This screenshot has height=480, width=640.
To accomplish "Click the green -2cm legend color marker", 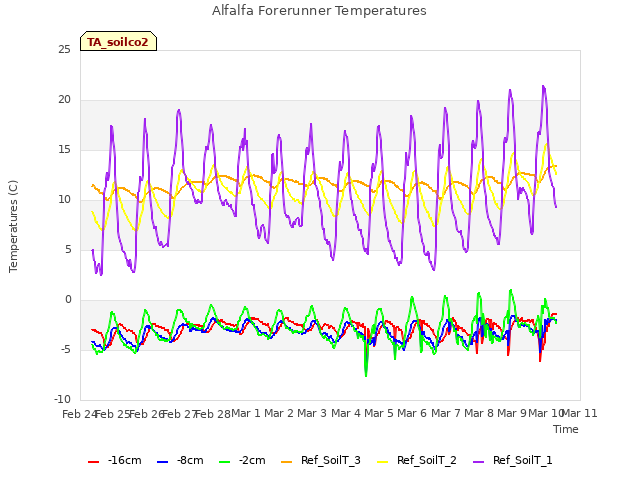I will pos(224,462).
